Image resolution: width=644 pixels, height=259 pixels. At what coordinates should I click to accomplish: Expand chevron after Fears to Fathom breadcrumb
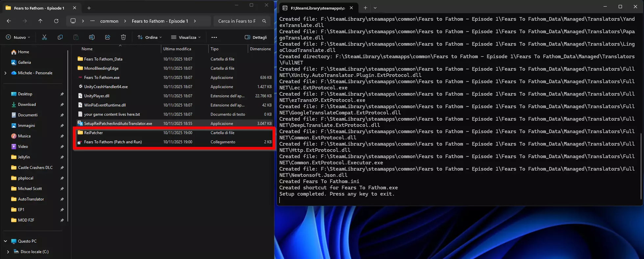(195, 21)
